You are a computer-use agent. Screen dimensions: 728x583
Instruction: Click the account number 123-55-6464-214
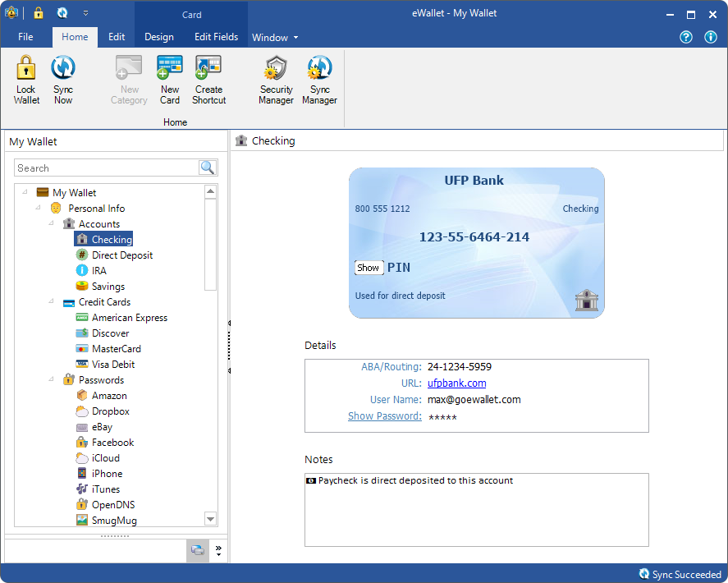tap(474, 237)
